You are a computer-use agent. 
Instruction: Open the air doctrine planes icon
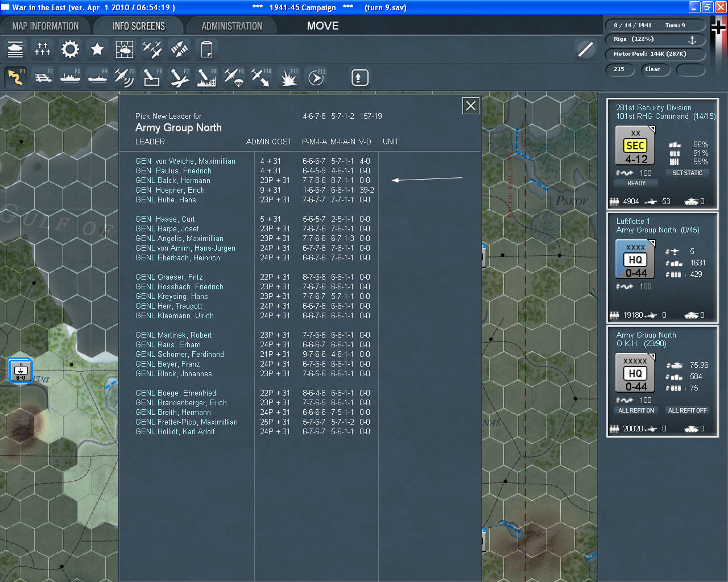tap(152, 49)
